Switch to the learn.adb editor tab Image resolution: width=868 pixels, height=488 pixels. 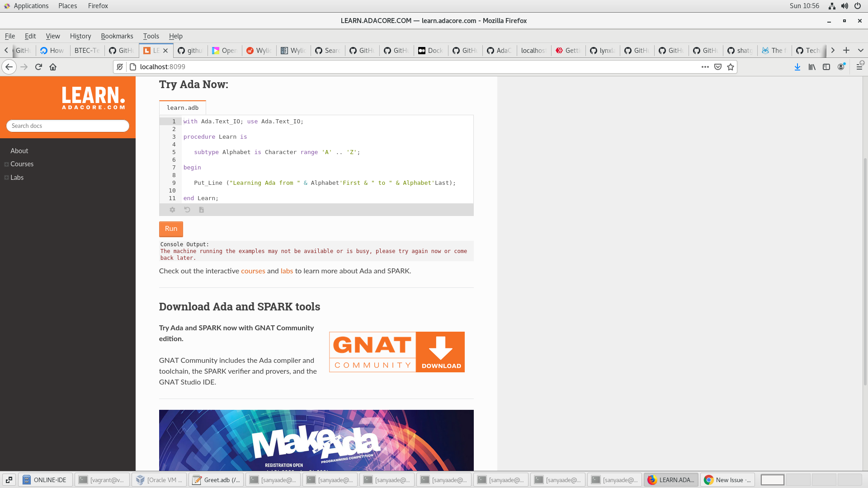tap(182, 108)
